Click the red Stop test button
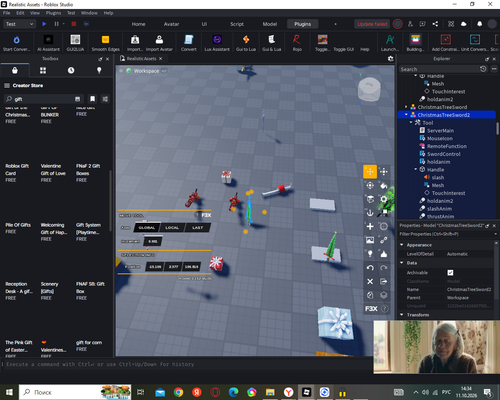The height and width of the screenshot is (400, 500). pyautogui.click(x=74, y=24)
